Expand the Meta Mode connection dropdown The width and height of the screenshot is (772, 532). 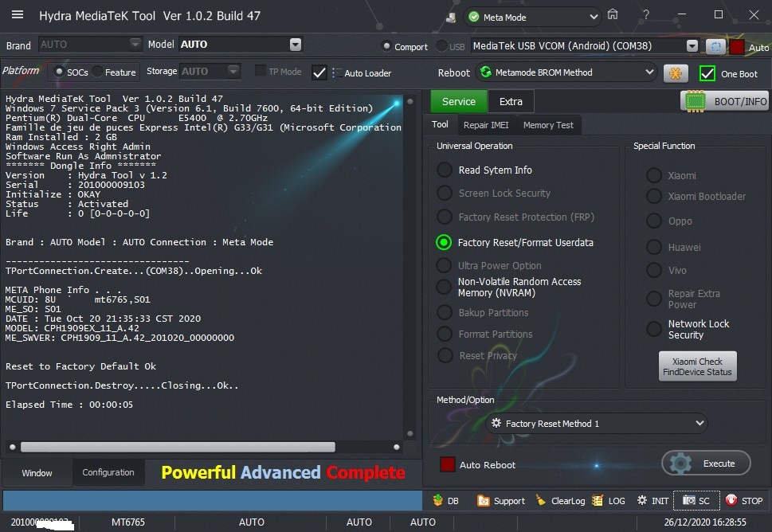coord(594,18)
